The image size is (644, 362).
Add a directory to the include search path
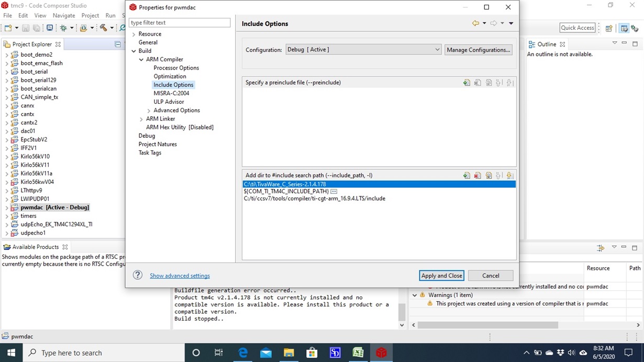[467, 175]
